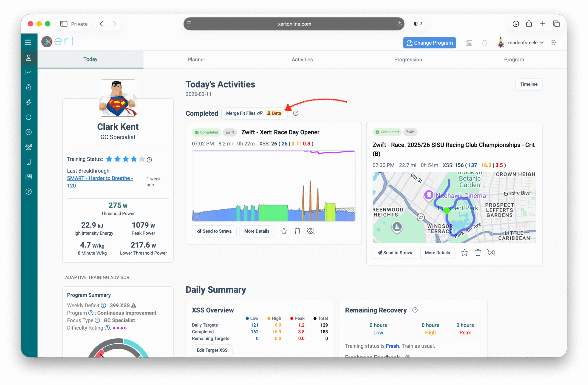Click the Race Day Opener power chart

tap(274, 186)
